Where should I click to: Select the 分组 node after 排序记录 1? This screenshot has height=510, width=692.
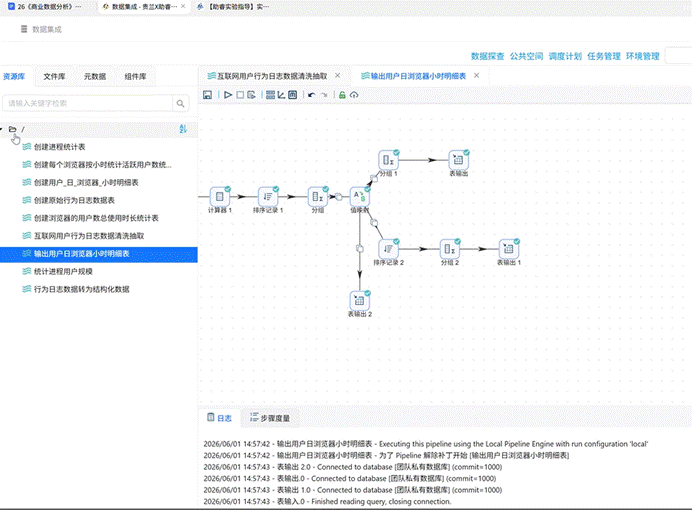click(318, 197)
